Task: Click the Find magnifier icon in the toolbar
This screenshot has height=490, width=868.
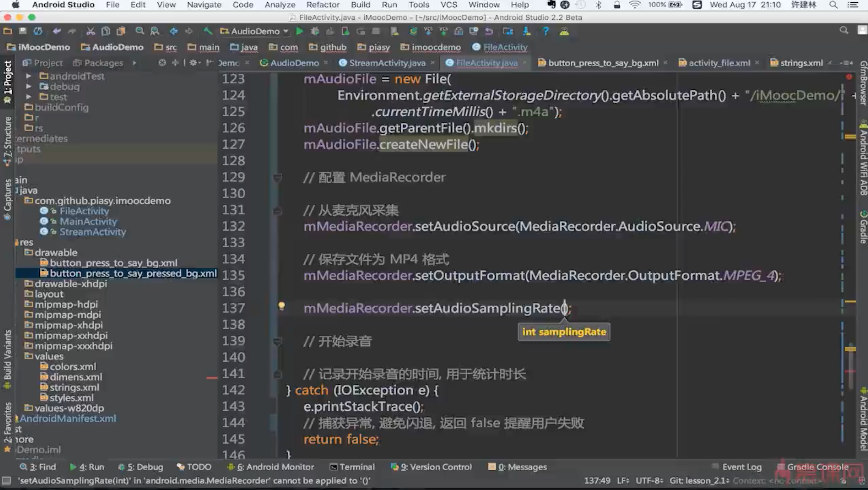Action: click(x=139, y=31)
